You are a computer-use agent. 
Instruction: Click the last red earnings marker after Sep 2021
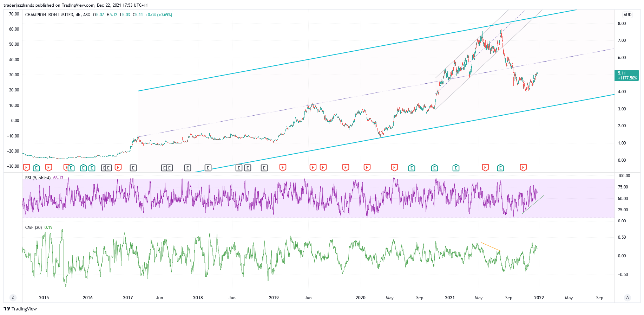[523, 168]
